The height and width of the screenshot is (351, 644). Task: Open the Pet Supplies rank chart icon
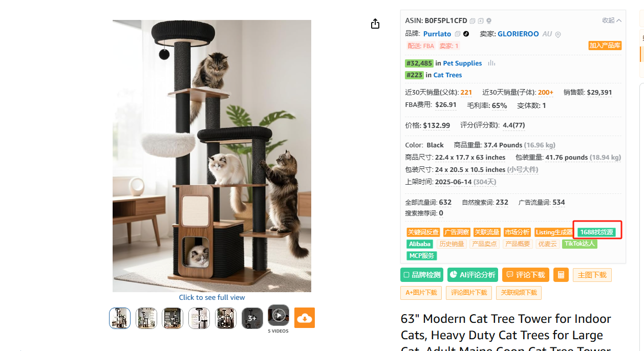click(x=491, y=63)
